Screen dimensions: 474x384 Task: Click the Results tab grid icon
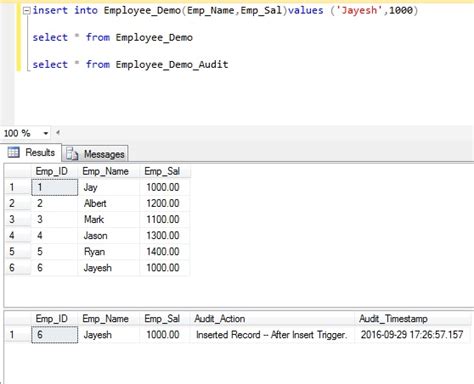14,152
